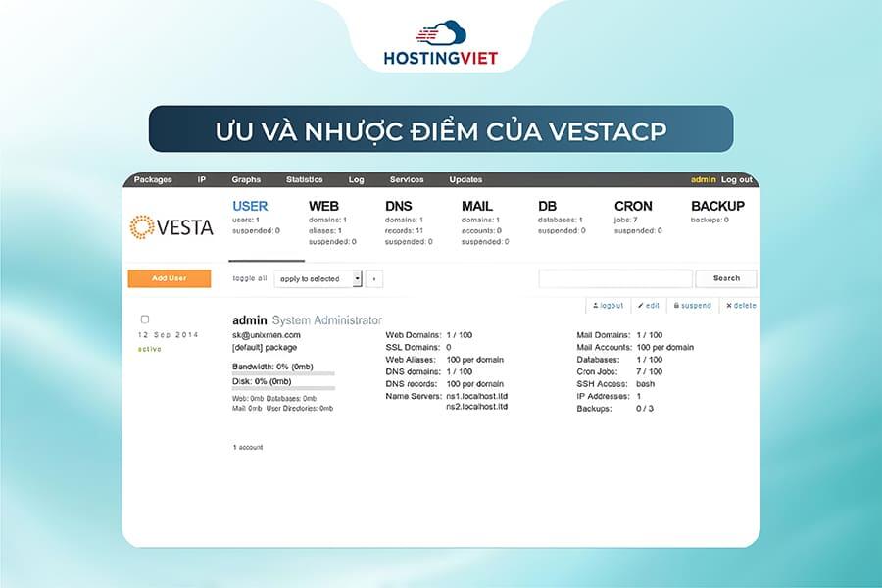Viewport: 882px width, 588px height.
Task: Open the apply to selected dropdown
Action: pos(317,278)
